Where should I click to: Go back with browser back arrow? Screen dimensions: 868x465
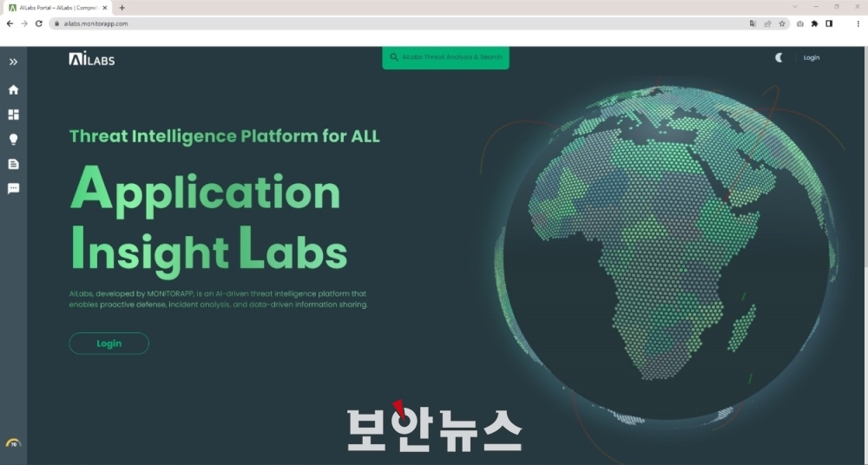pyautogui.click(x=10, y=23)
